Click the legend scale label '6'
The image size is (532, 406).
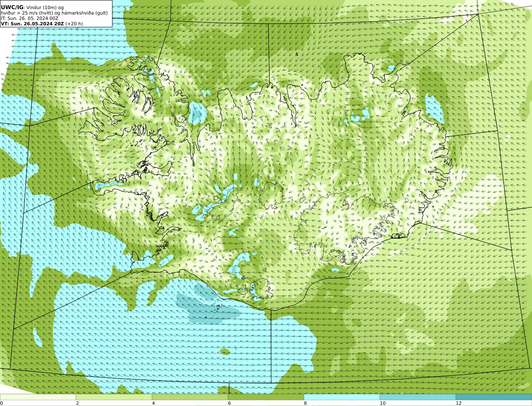[229, 403]
